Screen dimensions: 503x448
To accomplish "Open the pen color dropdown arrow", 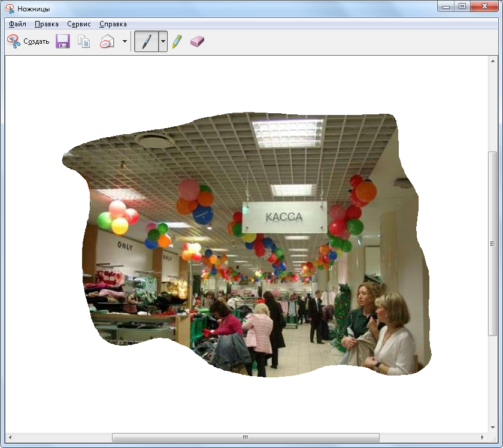I will pyautogui.click(x=163, y=41).
